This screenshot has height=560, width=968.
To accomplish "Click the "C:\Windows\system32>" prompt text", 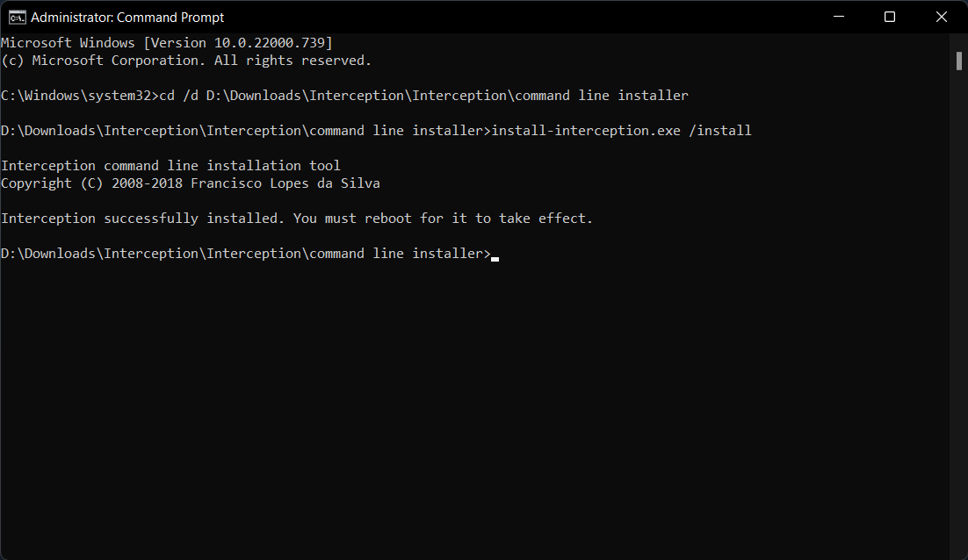I will pyautogui.click(x=78, y=96).
